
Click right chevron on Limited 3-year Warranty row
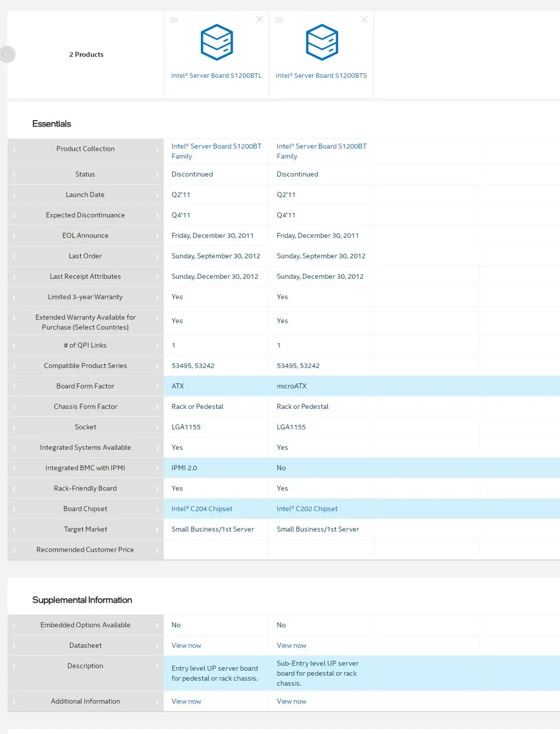[x=157, y=297]
